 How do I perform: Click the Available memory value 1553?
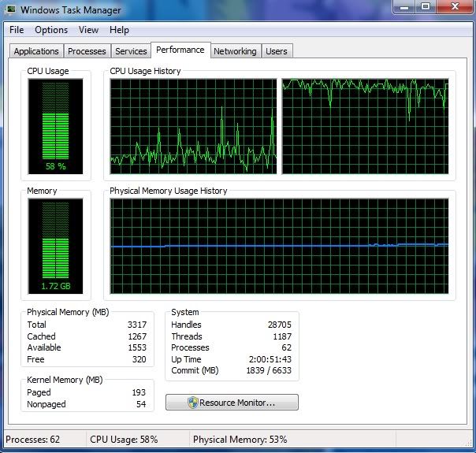137,347
